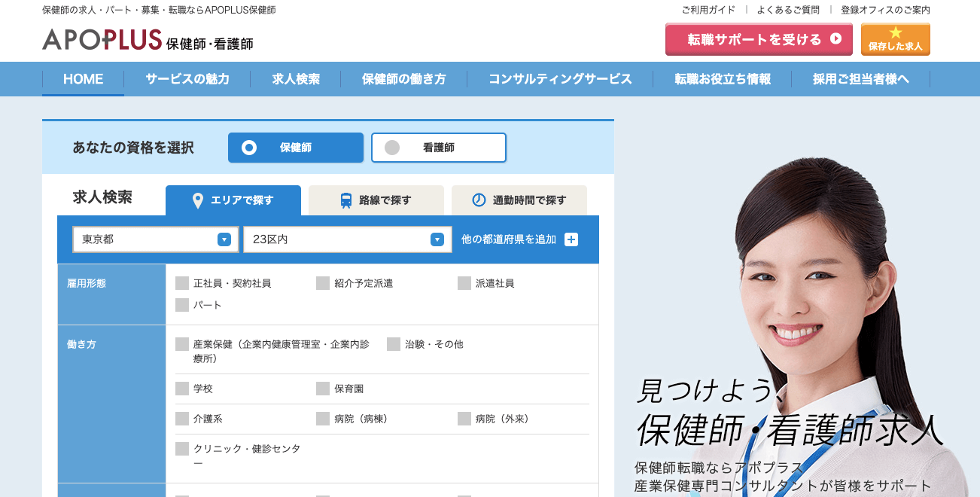Click the よくあるご質問 link
980x497 pixels.
click(x=788, y=10)
